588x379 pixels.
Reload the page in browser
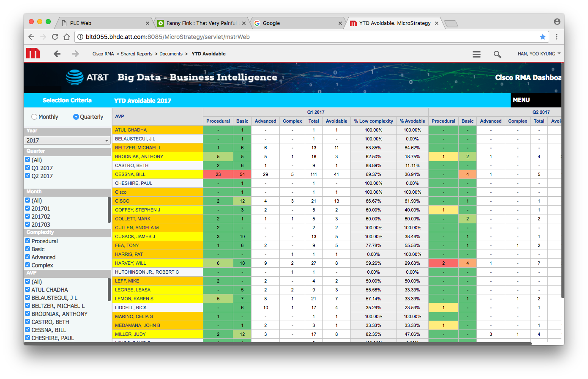tap(55, 37)
